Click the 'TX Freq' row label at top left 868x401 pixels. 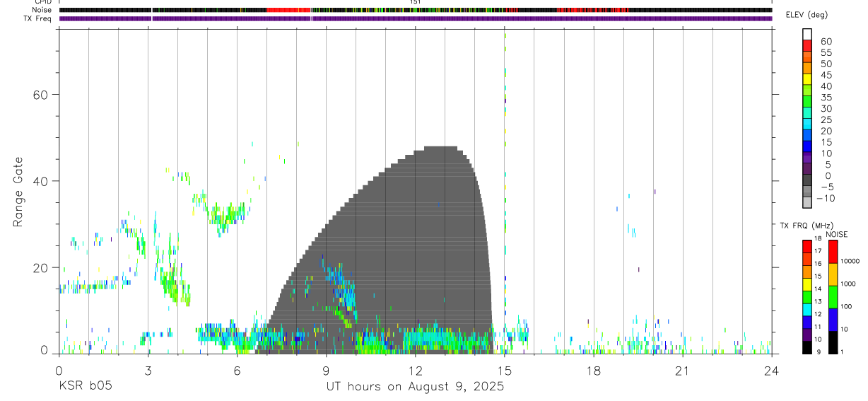tap(39, 18)
